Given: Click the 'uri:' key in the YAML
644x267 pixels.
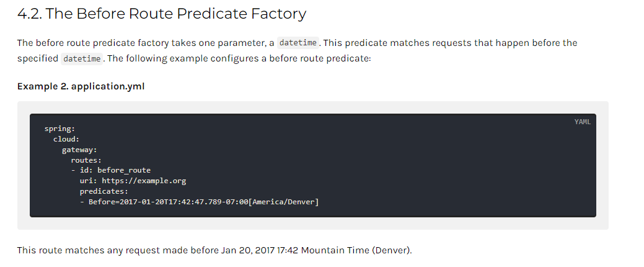Looking at the screenshot, I should point(88,181).
